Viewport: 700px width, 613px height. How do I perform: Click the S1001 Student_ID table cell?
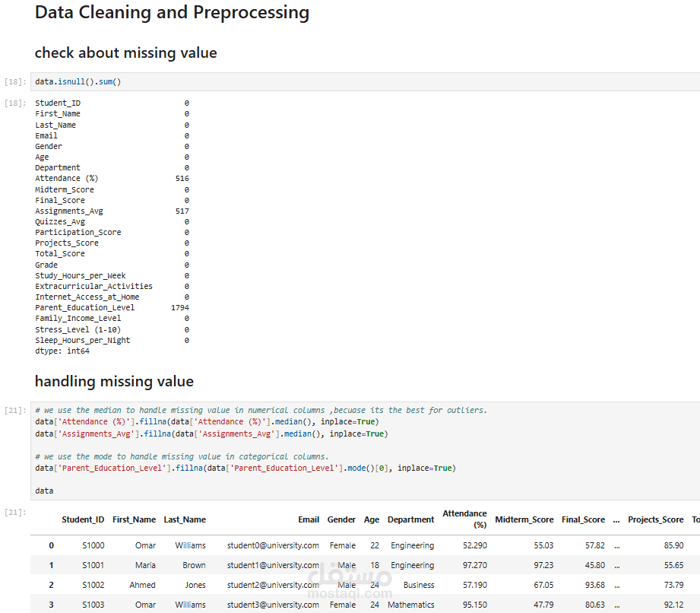(93, 566)
